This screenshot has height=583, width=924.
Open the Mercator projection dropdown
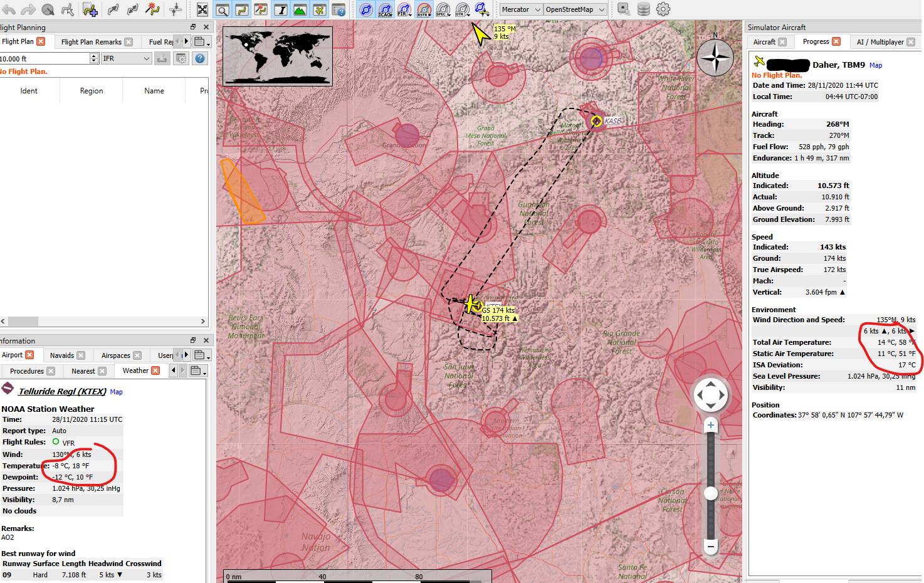(x=520, y=9)
